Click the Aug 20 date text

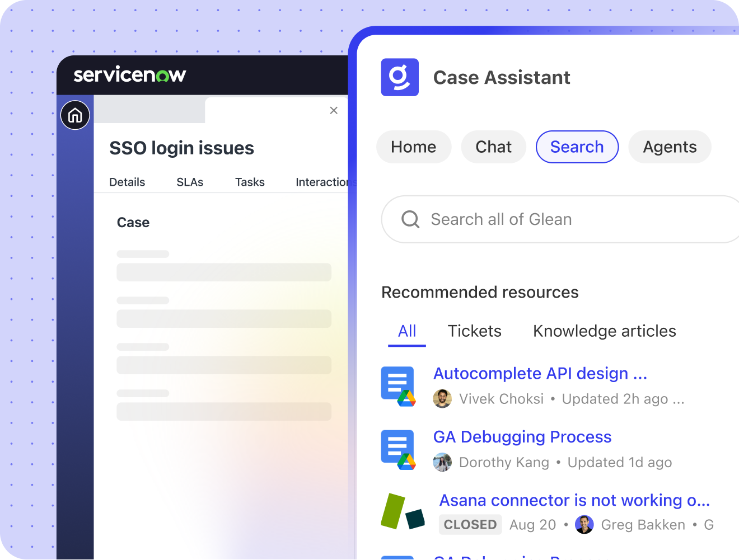[x=532, y=525]
